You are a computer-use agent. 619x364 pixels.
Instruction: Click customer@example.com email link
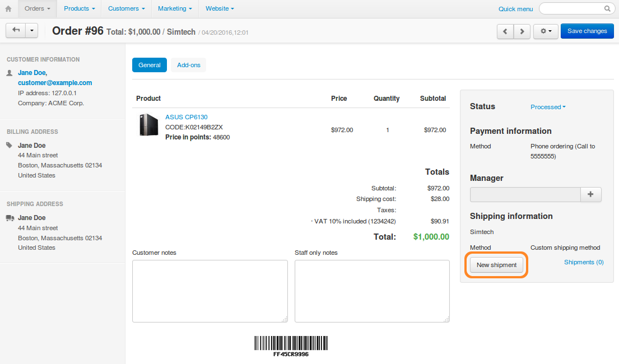(x=55, y=83)
